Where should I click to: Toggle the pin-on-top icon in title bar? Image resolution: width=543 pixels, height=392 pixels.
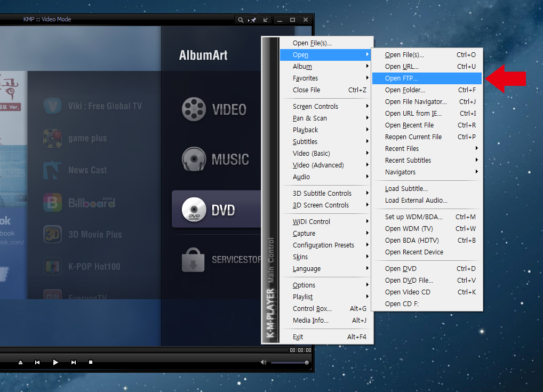click(252, 20)
